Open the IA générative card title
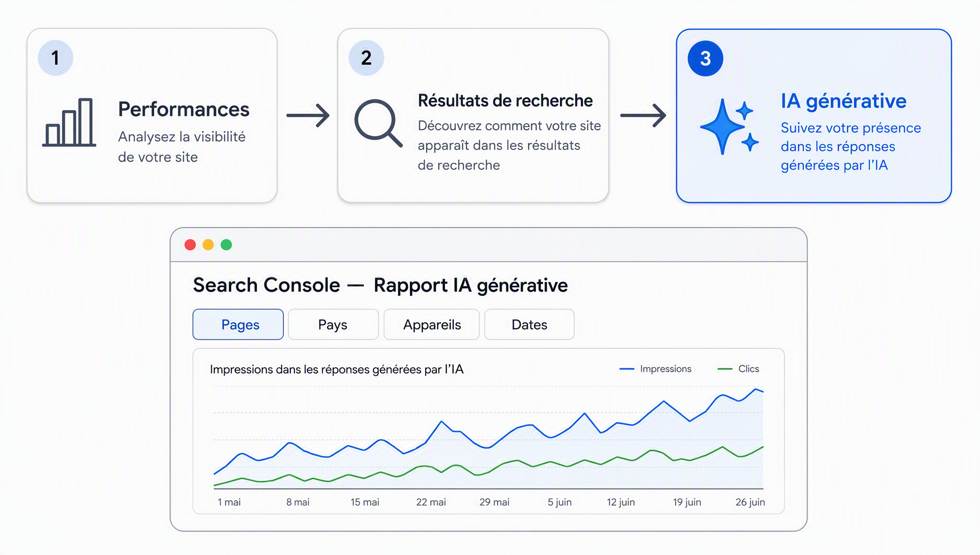The image size is (980, 555). click(x=843, y=101)
